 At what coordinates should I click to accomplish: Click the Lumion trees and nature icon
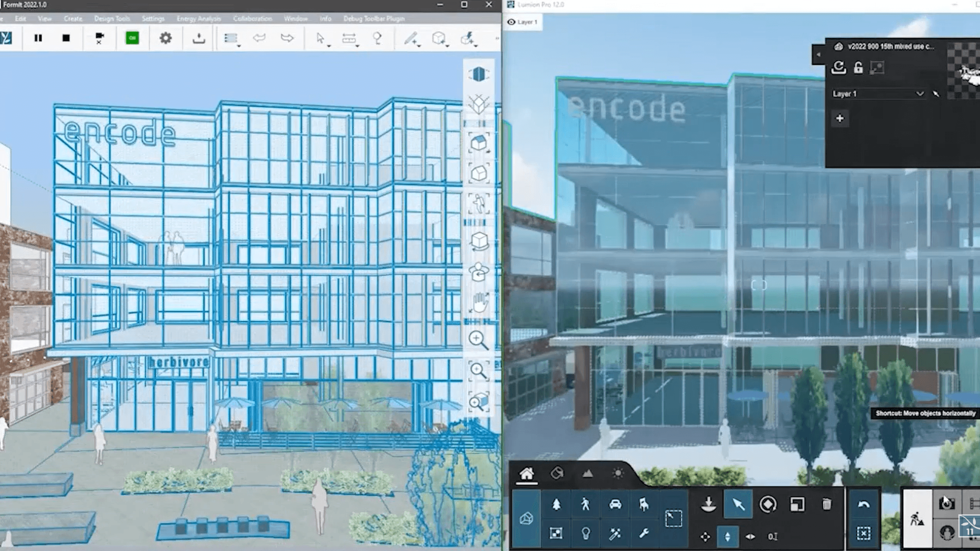point(556,504)
